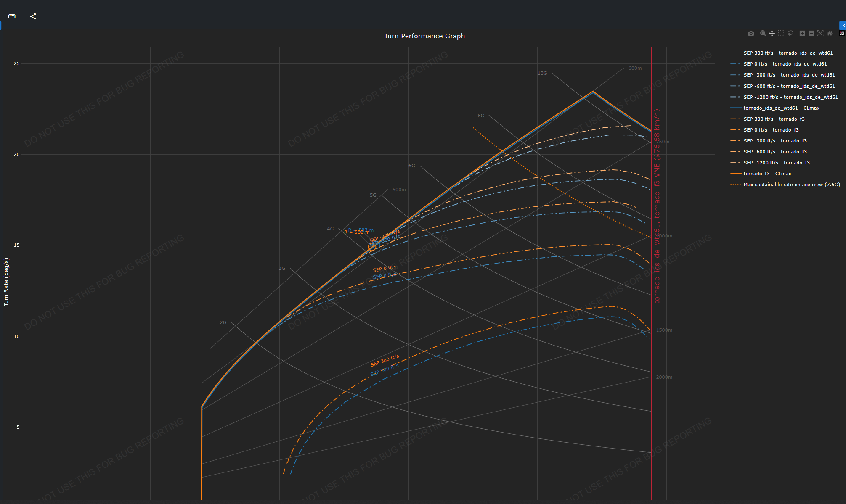Choose the Lasso Select tool
The width and height of the screenshot is (846, 504).
[x=790, y=33]
